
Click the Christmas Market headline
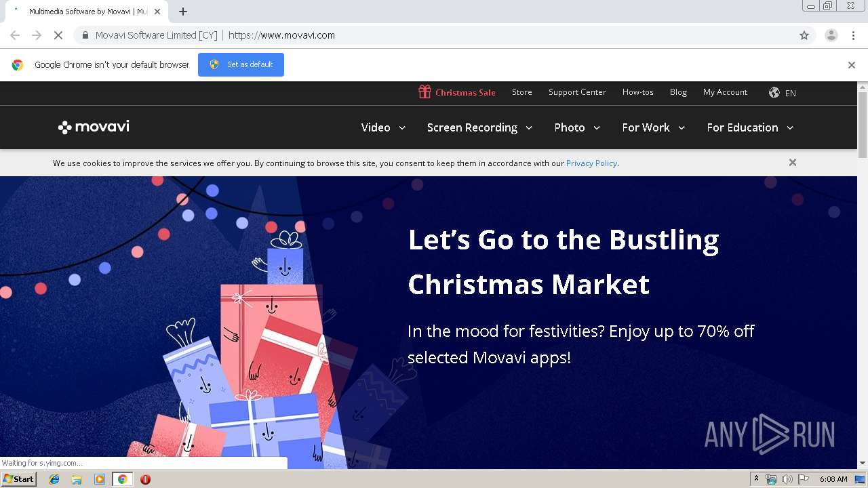pyautogui.click(x=563, y=262)
